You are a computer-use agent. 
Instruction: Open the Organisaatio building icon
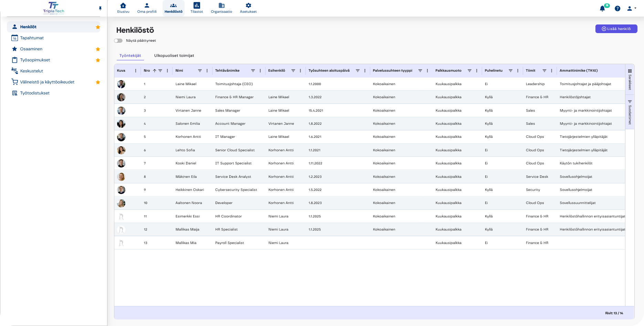(x=221, y=6)
